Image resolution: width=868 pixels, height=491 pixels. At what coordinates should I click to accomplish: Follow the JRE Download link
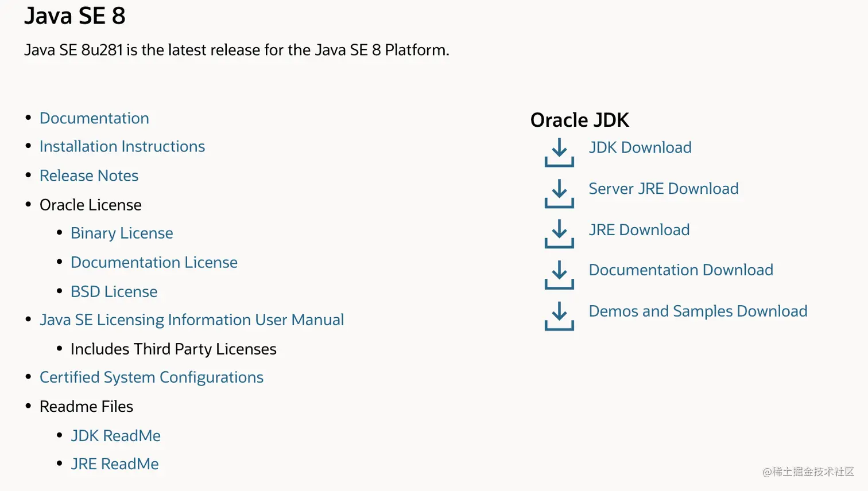point(639,230)
